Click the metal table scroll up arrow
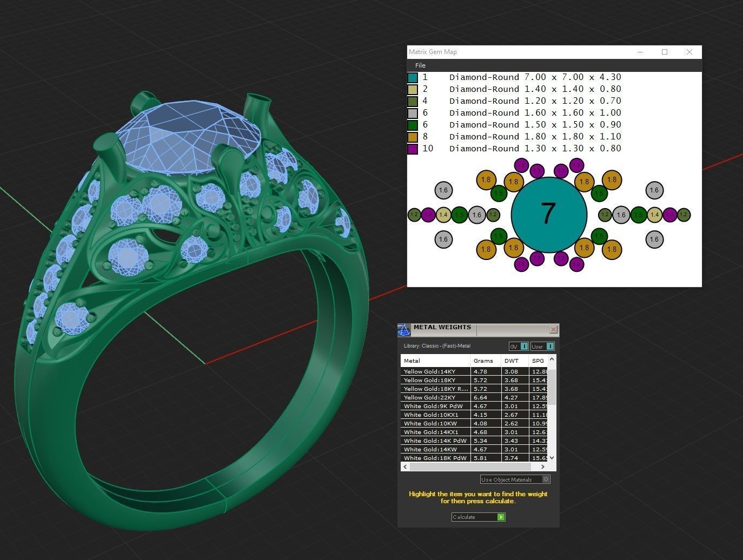 pos(552,359)
